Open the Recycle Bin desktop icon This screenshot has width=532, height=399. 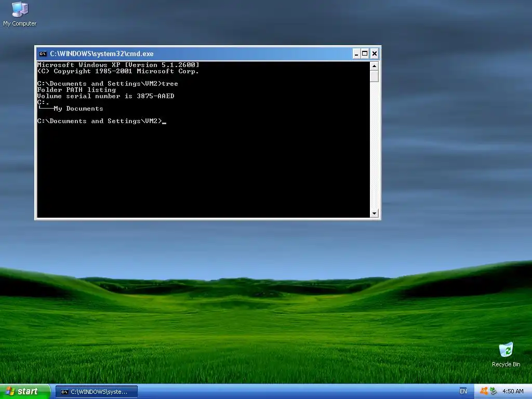pyautogui.click(x=506, y=354)
